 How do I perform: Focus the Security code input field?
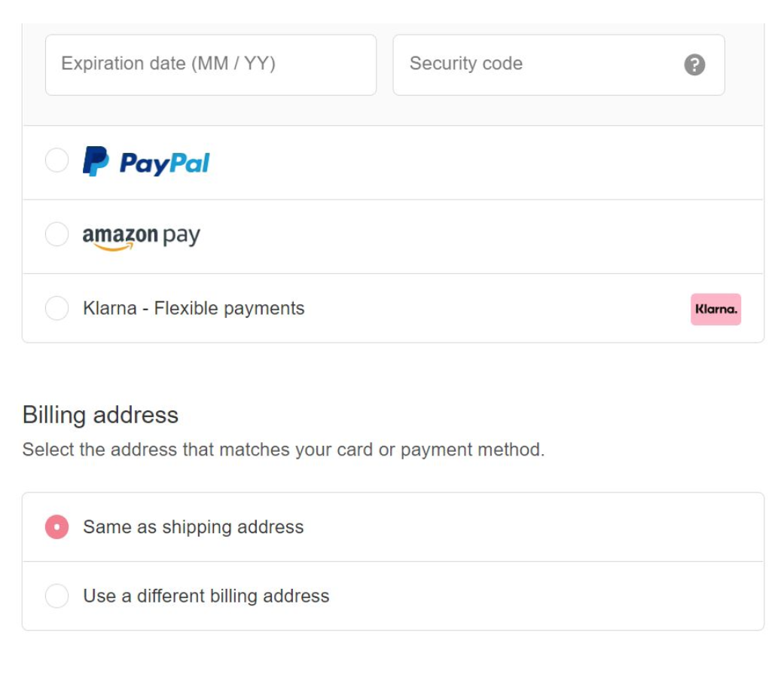559,65
